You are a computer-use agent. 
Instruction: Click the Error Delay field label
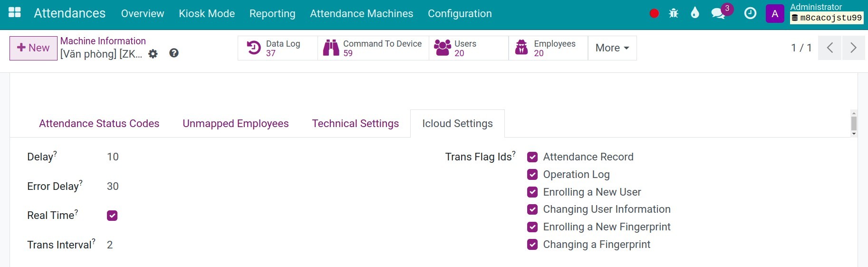53,187
